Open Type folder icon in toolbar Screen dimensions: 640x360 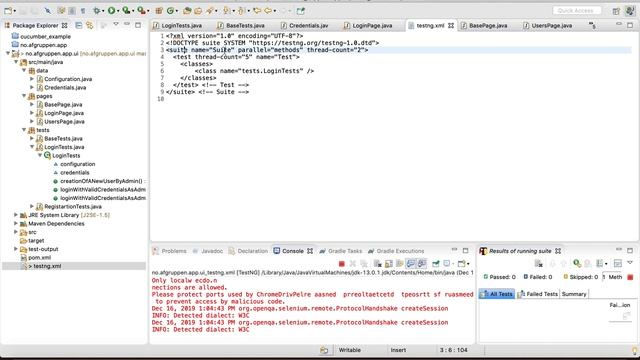click(x=187, y=11)
